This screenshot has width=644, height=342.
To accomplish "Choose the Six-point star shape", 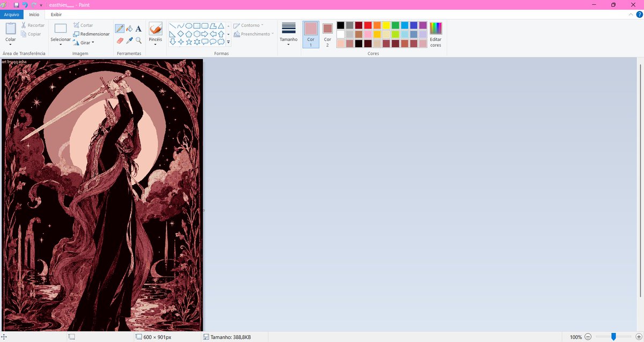I will click(197, 42).
